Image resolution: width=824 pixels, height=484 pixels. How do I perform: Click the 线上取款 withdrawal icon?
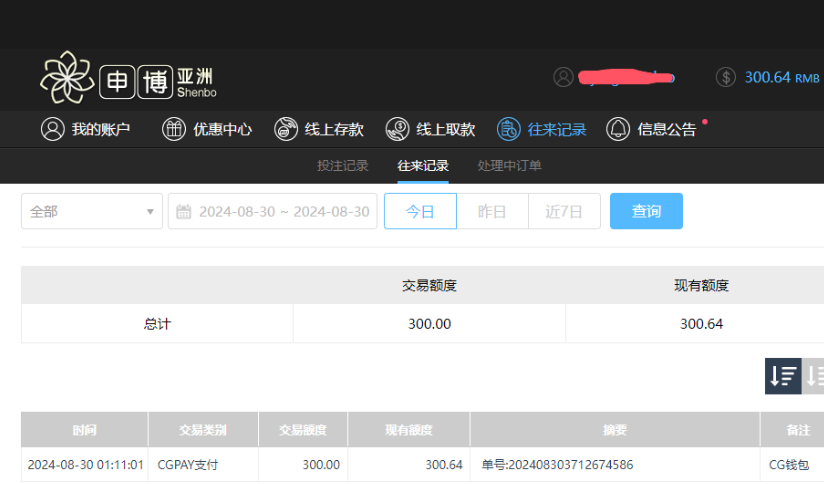coord(397,129)
